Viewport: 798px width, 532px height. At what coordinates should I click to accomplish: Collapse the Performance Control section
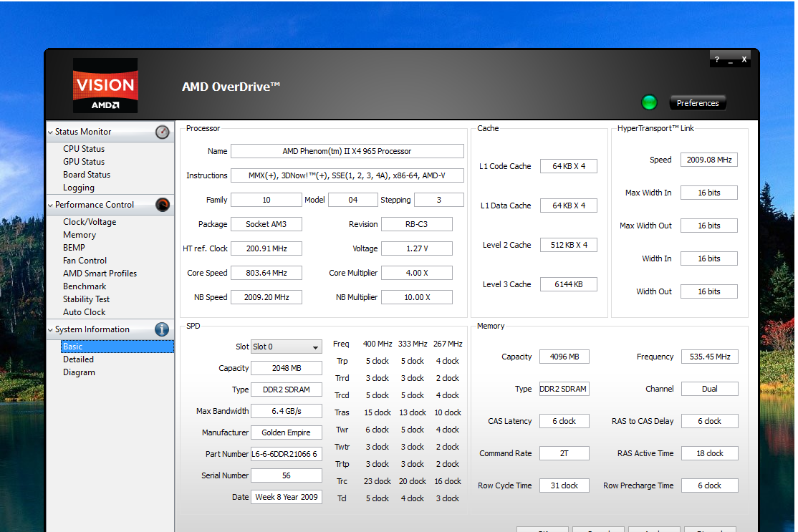[50, 205]
